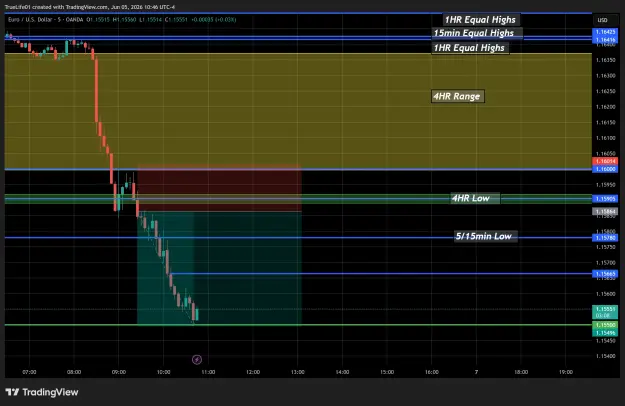Select the red stop-loss zone of short position
Screen dimensions: 625x406
[219, 187]
